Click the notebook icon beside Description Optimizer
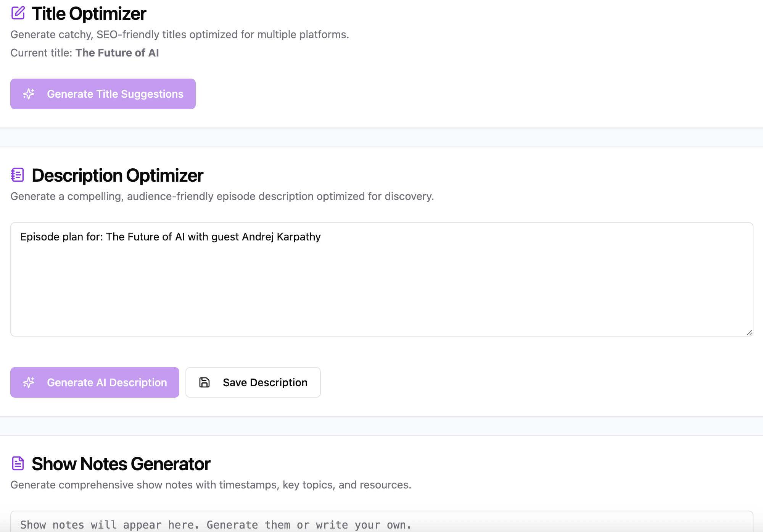The image size is (763, 532). click(18, 175)
